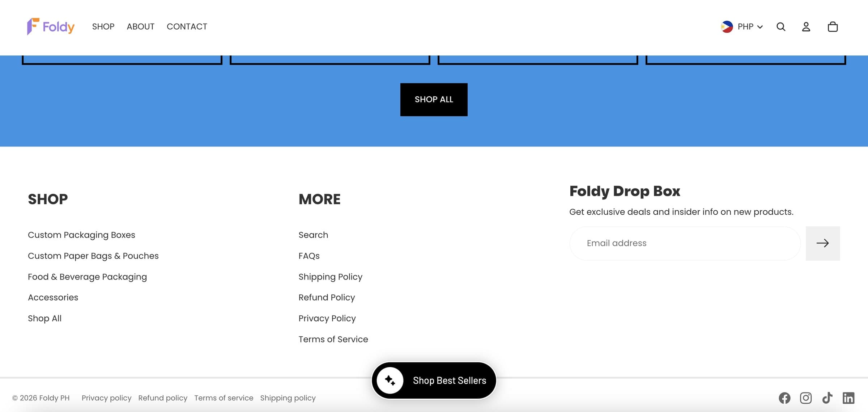Image resolution: width=868 pixels, height=412 pixels.
Task: Visit Foldy's TikTok icon
Action: pos(827,398)
